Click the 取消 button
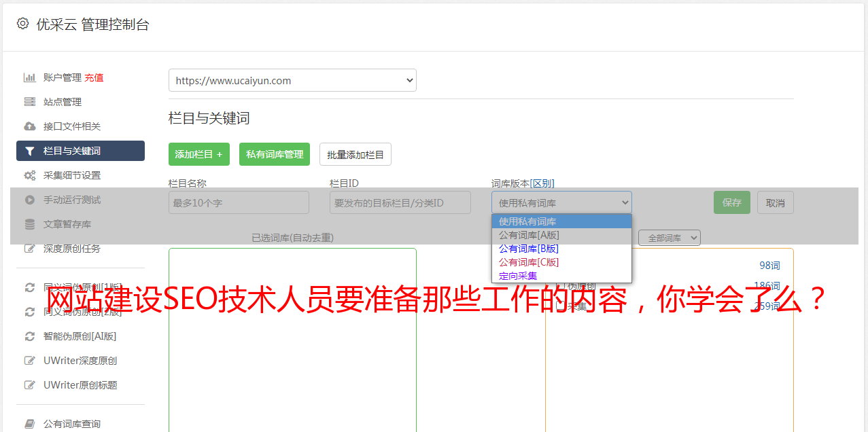 tap(776, 202)
